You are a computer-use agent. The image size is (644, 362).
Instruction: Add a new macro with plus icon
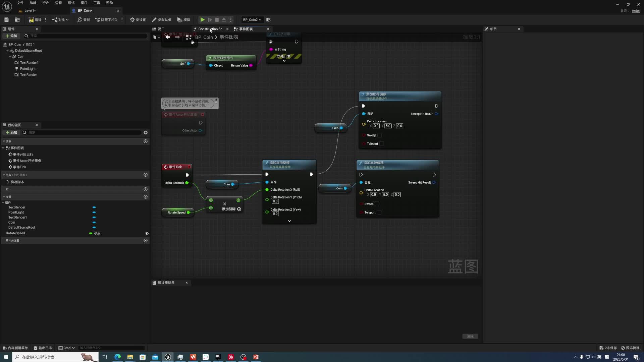146,189
